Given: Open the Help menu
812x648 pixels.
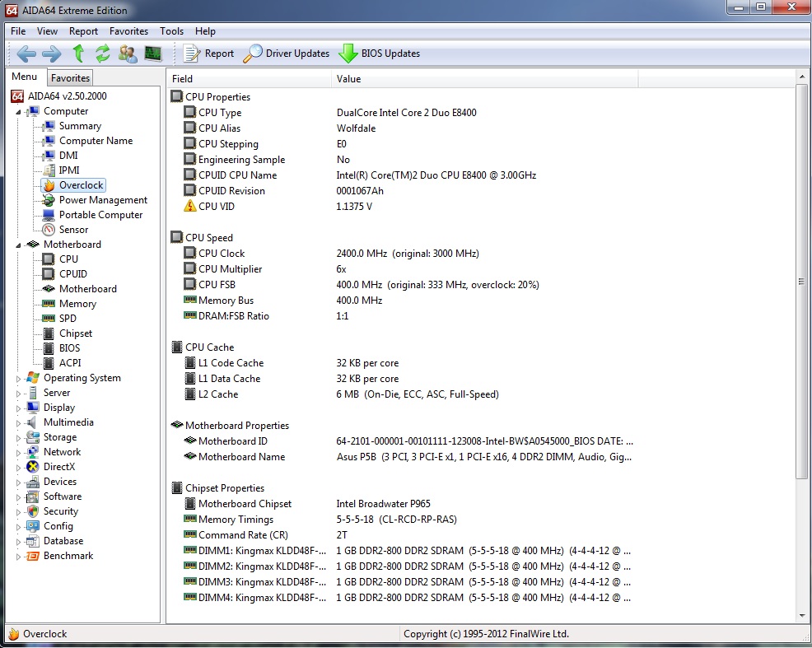Looking at the screenshot, I should [x=205, y=31].
